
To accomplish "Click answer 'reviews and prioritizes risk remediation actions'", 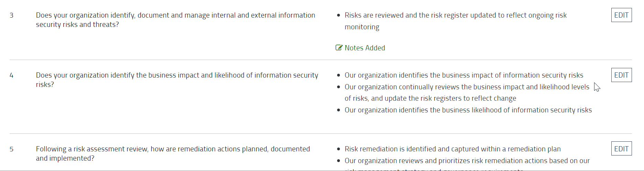I will (467, 161).
